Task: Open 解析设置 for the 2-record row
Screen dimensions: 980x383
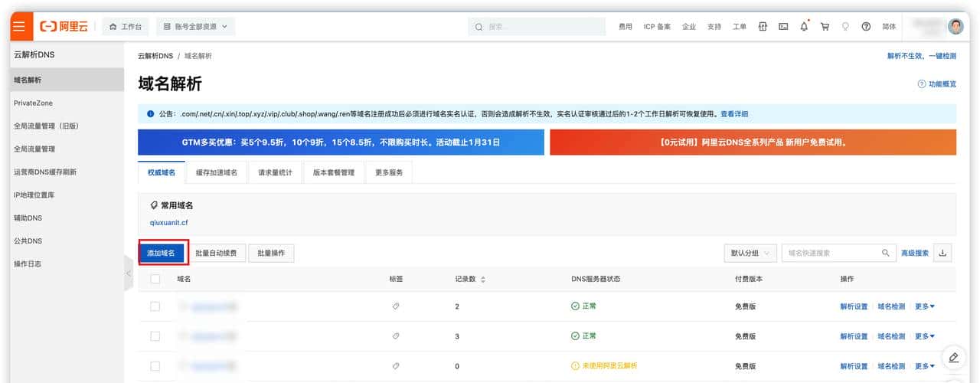Action: tap(854, 306)
